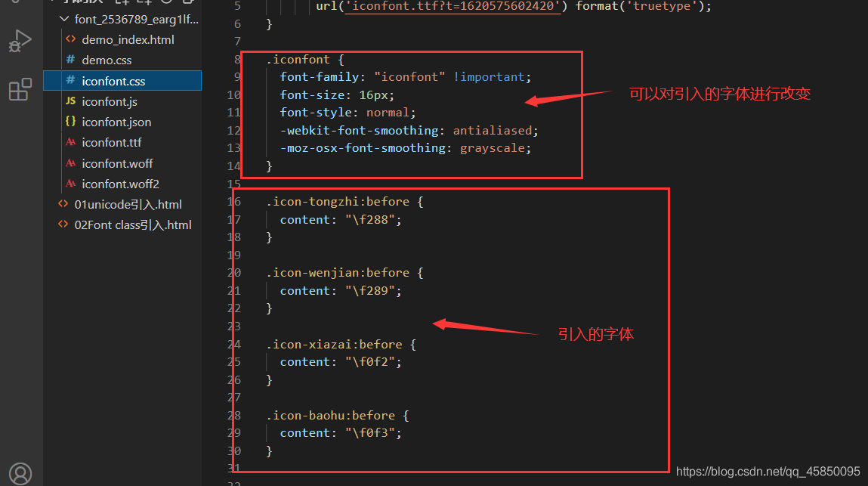Click the "\f0f3" content value
The image size is (868, 486).
click(x=370, y=433)
